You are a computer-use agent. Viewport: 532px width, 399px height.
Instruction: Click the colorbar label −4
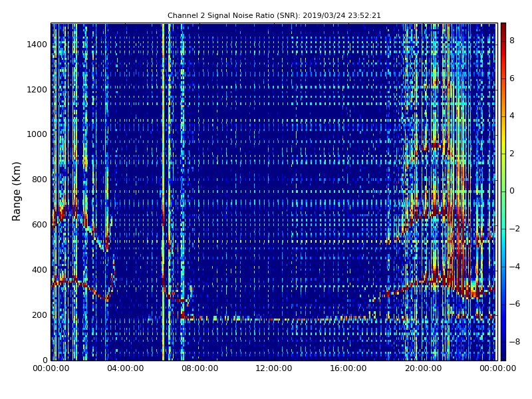(514, 267)
